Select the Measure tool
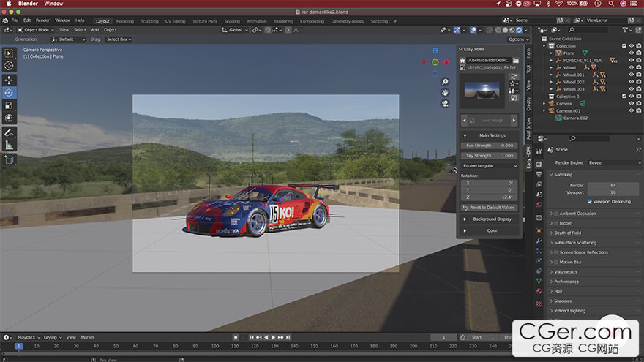 click(9, 146)
